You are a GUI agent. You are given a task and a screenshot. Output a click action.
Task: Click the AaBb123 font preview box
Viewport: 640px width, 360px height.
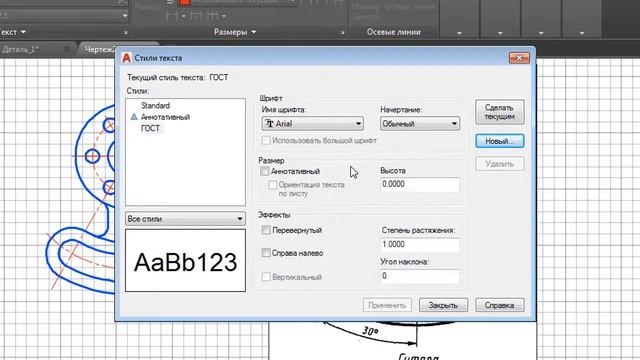point(185,260)
